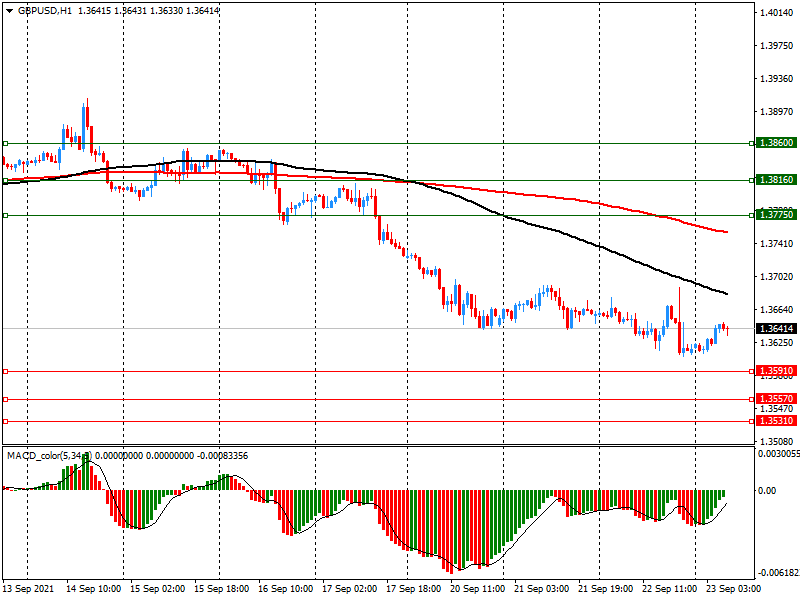Click the time axis label 22 Sep 11:00
The height and width of the screenshot is (600, 800).
(669, 589)
